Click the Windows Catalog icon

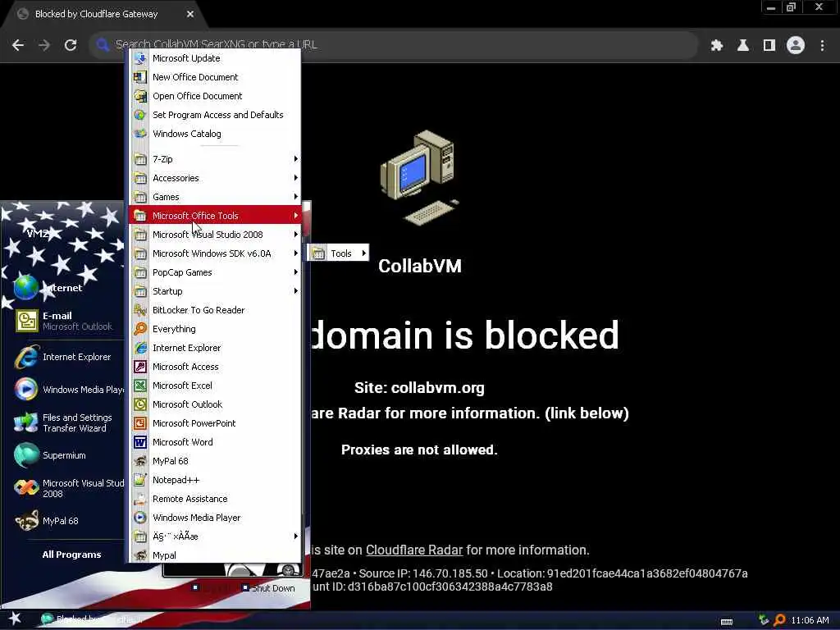(140, 134)
